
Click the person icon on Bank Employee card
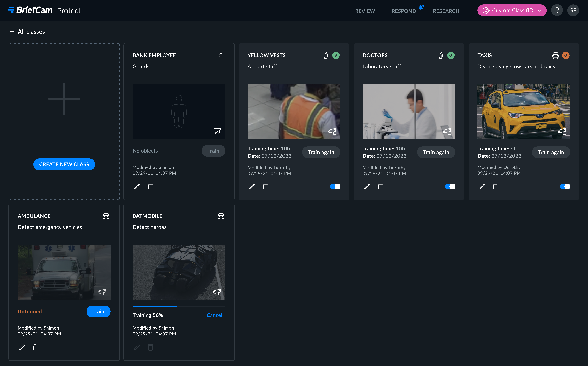tap(221, 55)
